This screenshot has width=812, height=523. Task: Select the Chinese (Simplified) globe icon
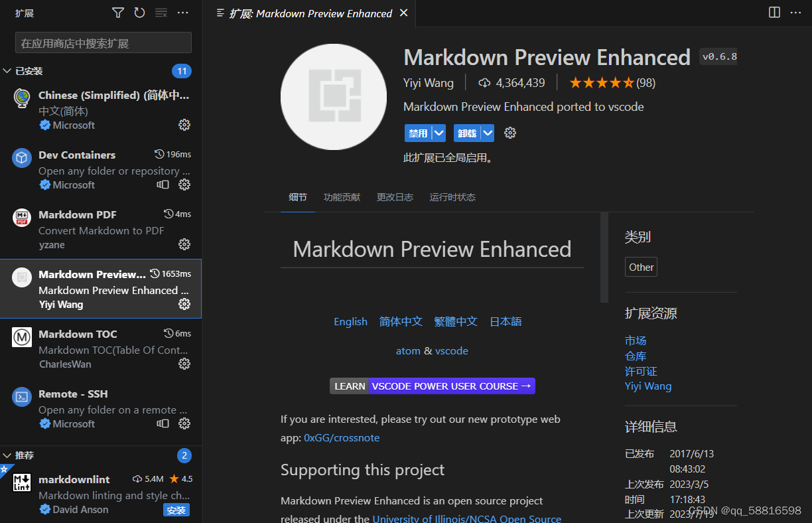[x=22, y=98]
